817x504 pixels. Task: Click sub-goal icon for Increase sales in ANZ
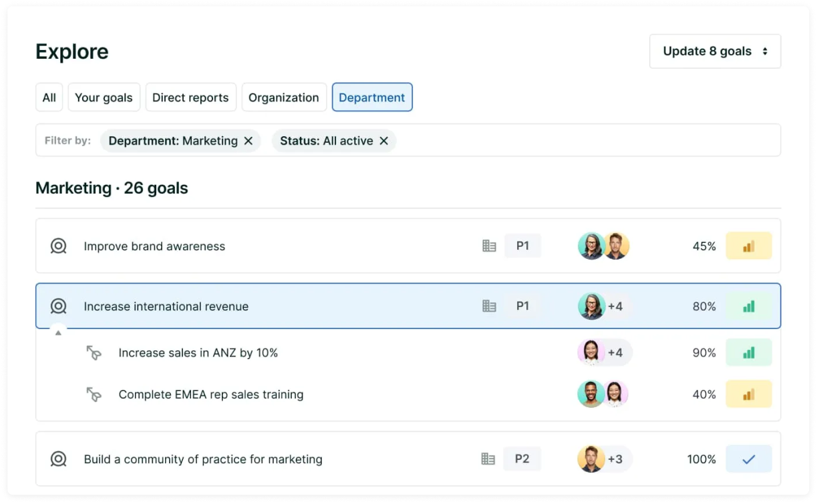point(94,353)
